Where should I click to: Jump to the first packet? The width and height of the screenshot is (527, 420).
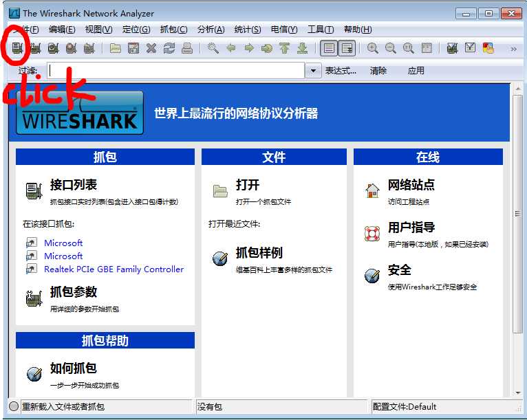[285, 48]
